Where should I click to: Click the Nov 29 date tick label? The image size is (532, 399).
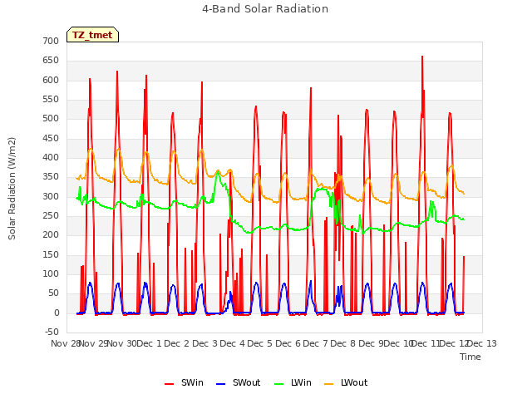(x=93, y=343)
